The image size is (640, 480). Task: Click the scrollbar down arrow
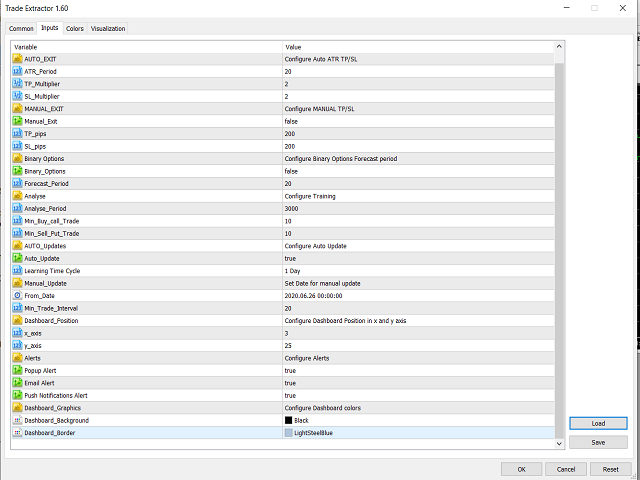pyautogui.click(x=559, y=443)
